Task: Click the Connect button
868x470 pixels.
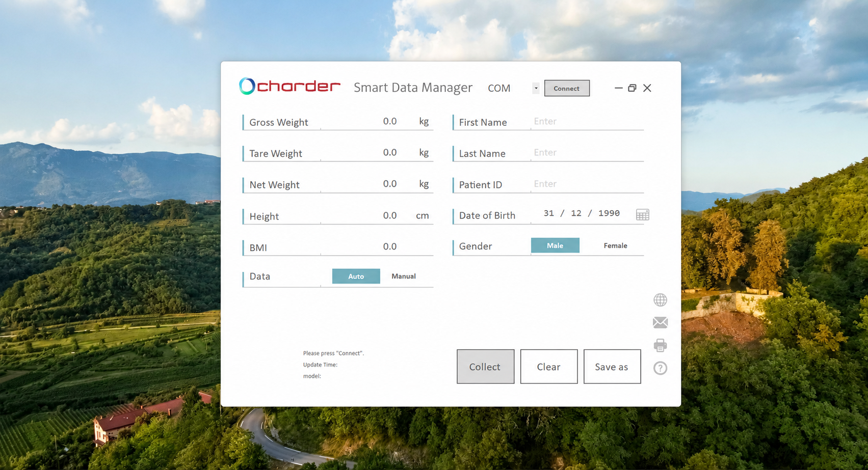Action: coord(567,88)
